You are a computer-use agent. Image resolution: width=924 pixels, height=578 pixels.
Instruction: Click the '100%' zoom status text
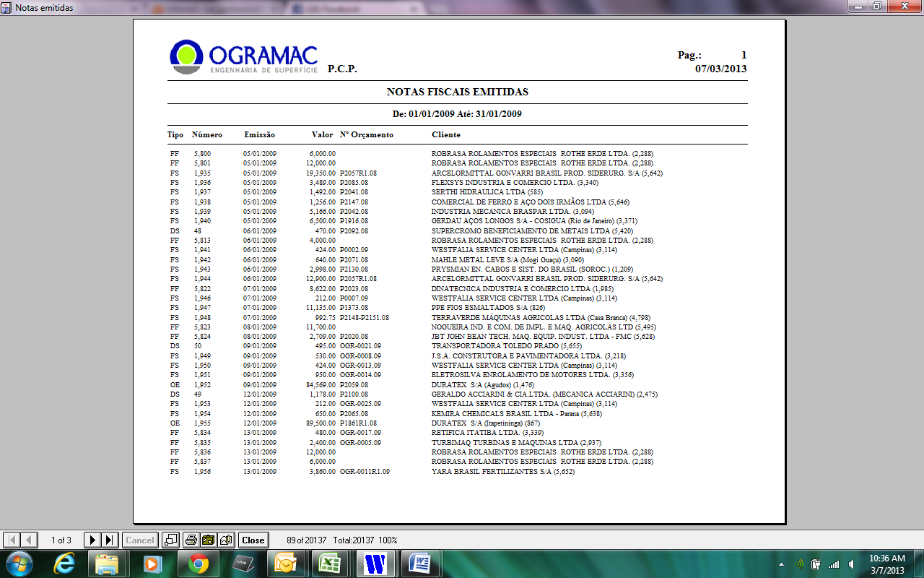(x=388, y=540)
